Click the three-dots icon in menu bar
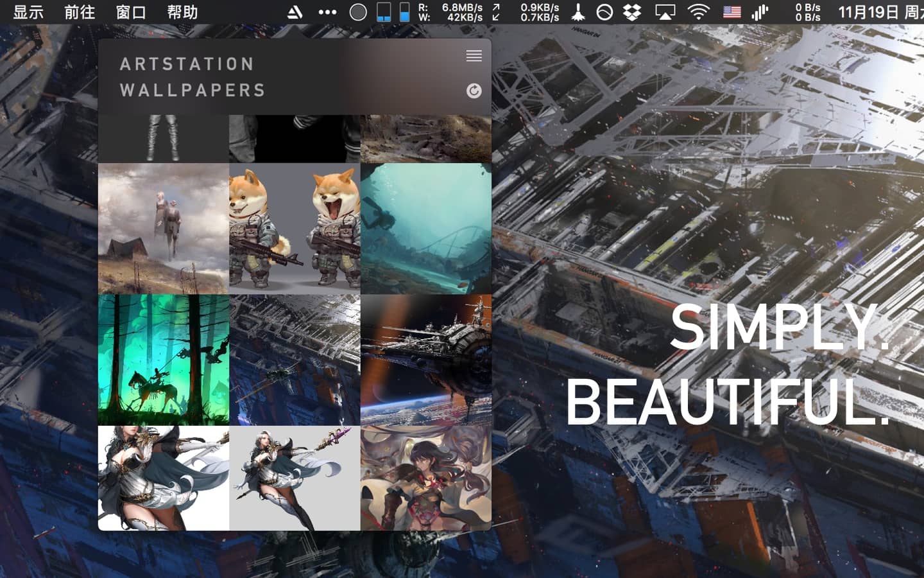Viewport: 924px width, 578px height. (327, 12)
